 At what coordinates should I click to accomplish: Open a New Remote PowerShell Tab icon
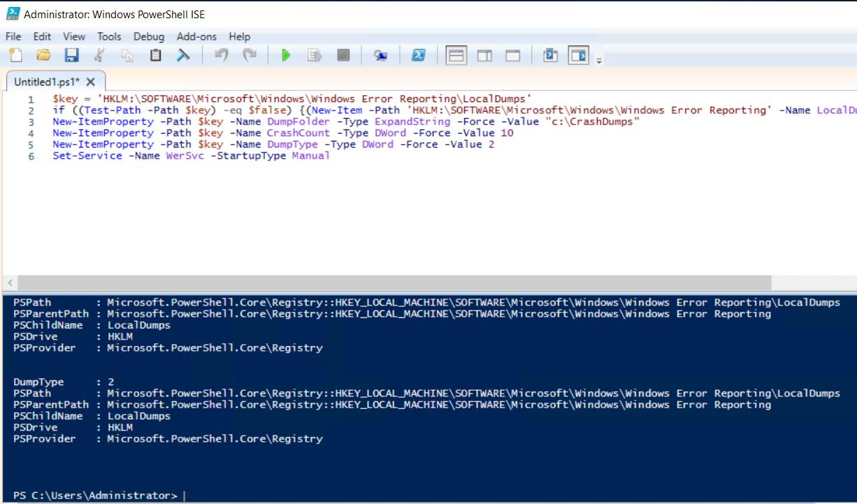click(x=380, y=55)
